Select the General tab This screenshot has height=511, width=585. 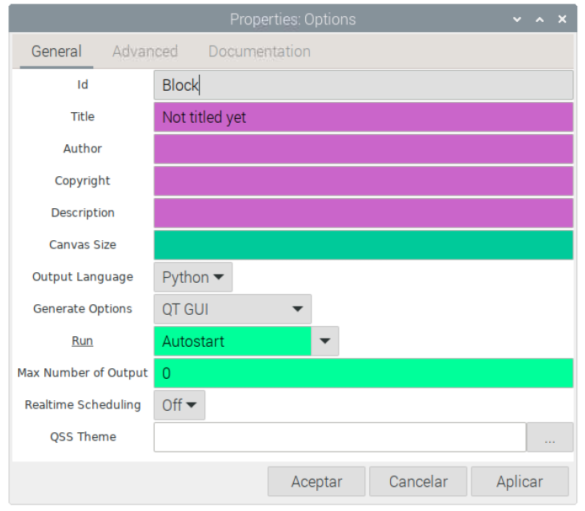point(56,51)
